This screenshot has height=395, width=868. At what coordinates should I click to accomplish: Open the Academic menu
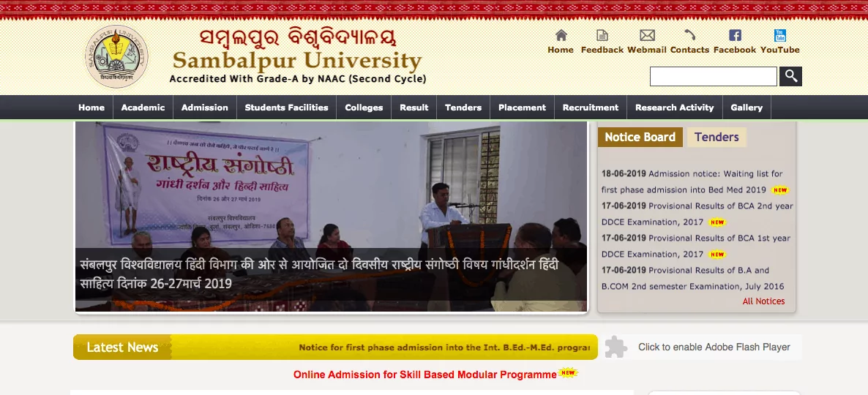coord(143,108)
